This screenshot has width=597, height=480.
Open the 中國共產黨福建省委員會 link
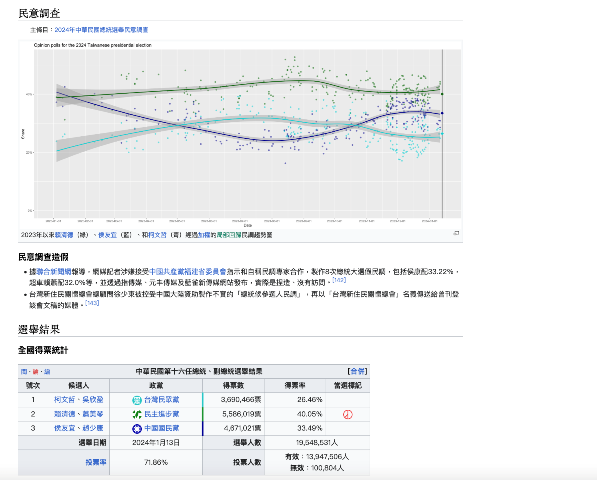188,271
